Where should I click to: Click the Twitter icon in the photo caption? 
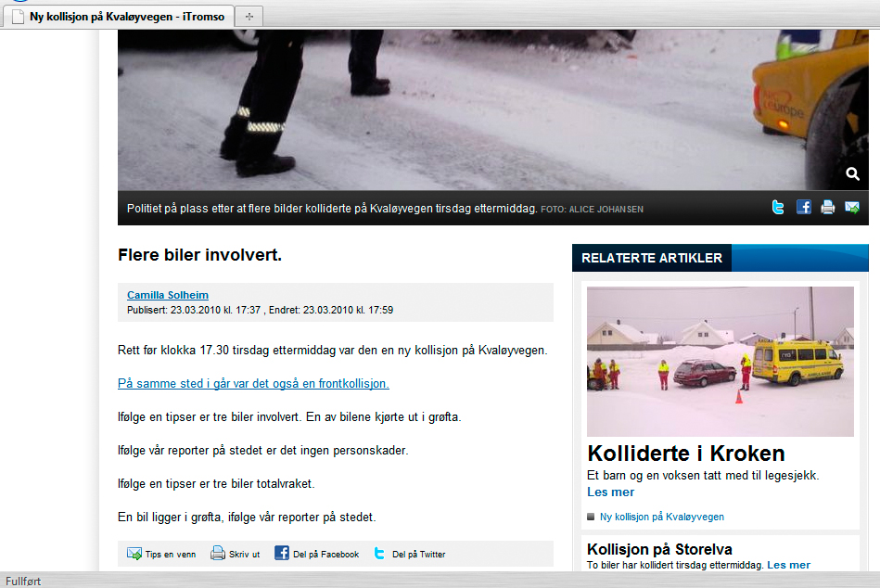[x=778, y=208]
